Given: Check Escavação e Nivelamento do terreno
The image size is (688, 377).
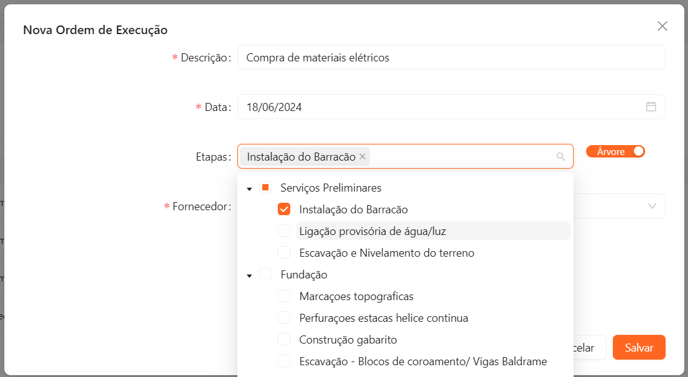Looking at the screenshot, I should [284, 253].
